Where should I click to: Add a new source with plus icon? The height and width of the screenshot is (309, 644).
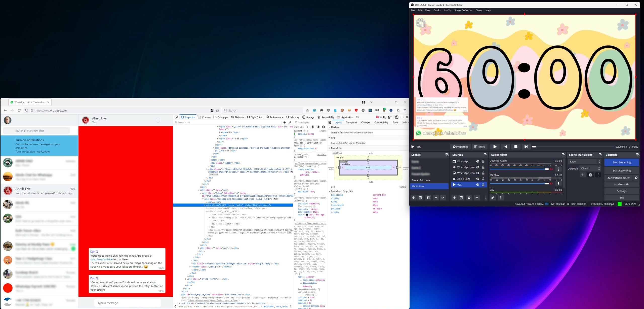click(x=454, y=198)
